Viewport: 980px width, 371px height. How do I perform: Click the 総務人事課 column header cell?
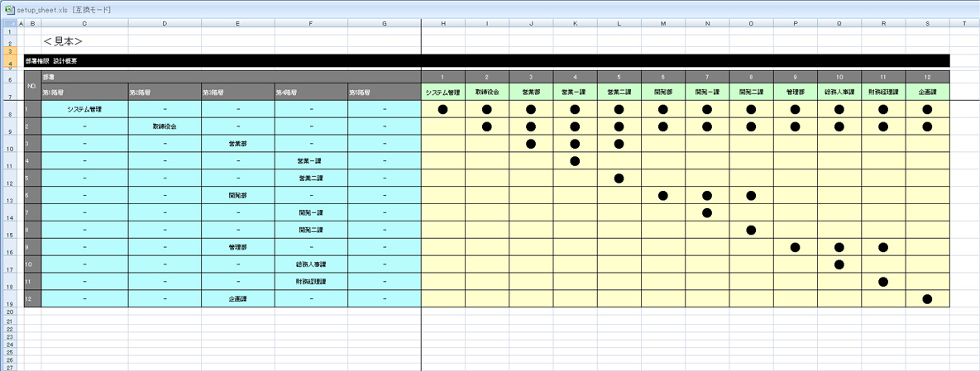pos(839,93)
